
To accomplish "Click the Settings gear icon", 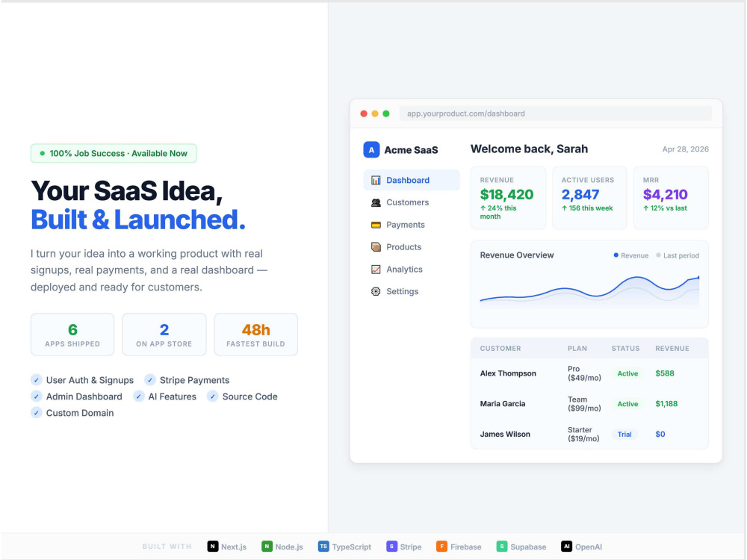I will coord(376,291).
